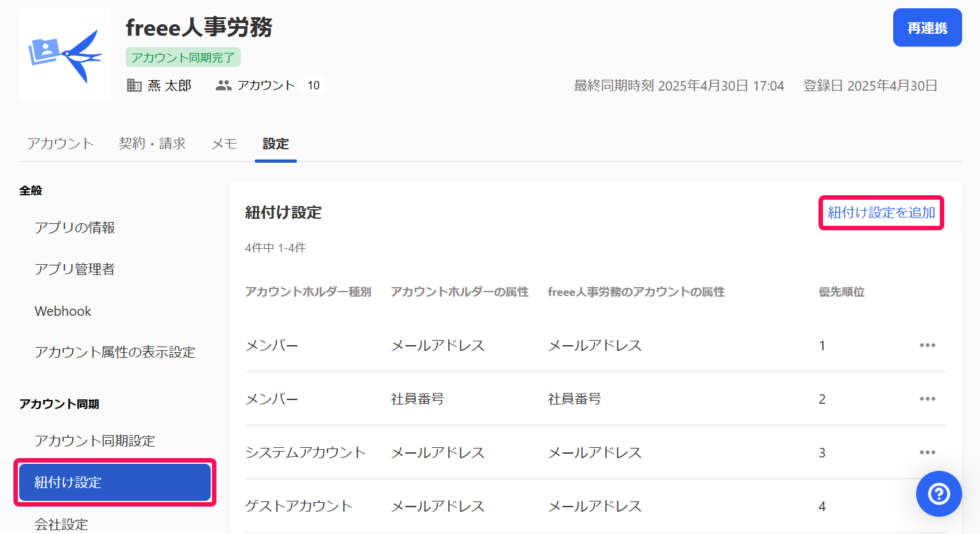This screenshot has width=980, height=534.
Task: Switch to the 契約・請求 tab
Action: [152, 144]
